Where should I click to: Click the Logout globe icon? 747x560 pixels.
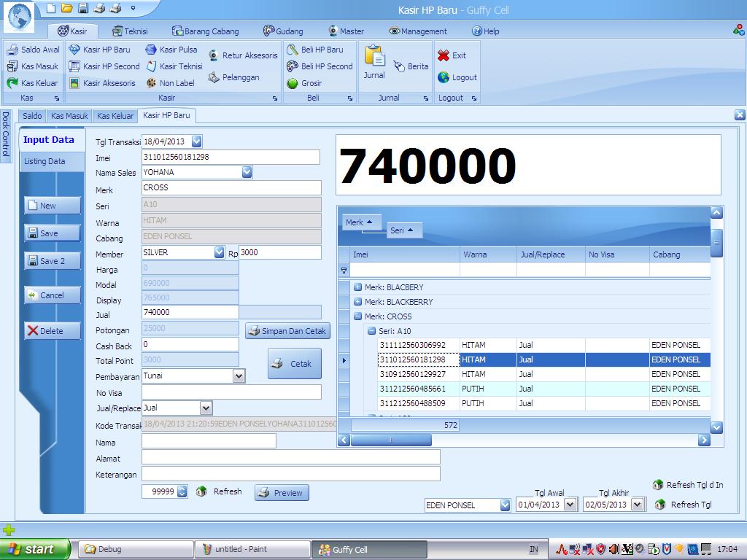coord(444,77)
